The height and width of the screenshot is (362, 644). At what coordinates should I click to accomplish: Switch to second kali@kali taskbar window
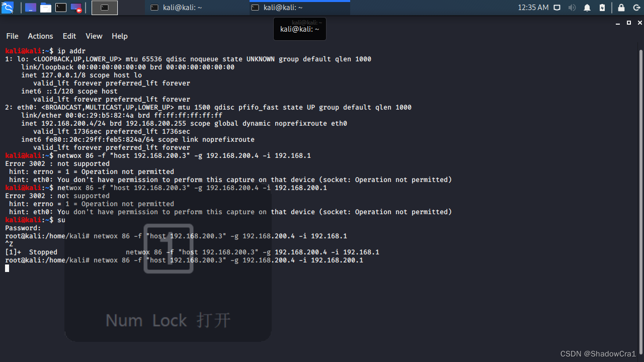click(299, 8)
